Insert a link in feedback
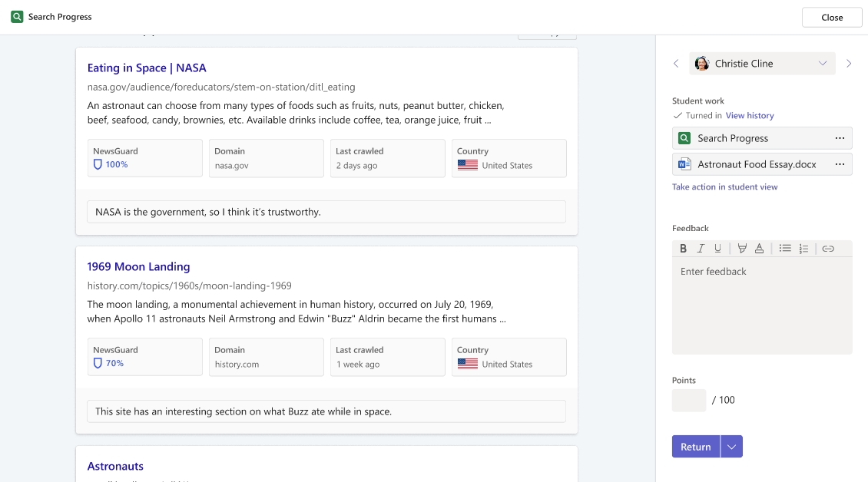This screenshot has height=482, width=868. tap(828, 249)
